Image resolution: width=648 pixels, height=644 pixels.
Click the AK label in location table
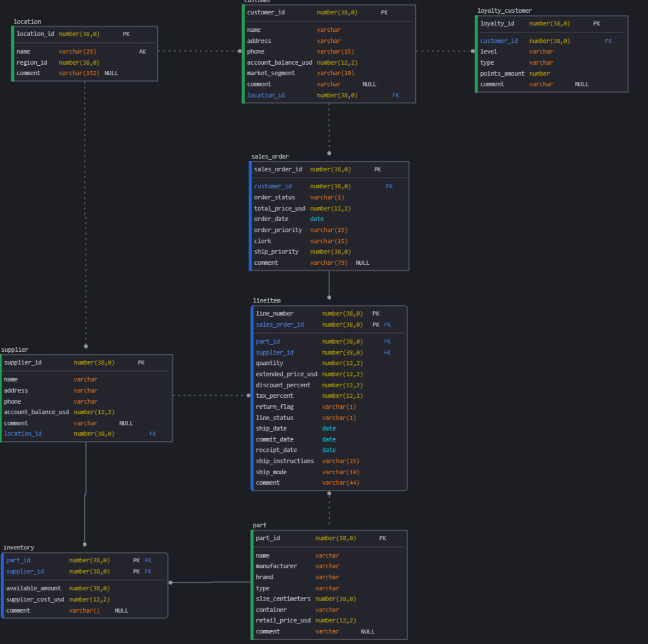coord(142,51)
